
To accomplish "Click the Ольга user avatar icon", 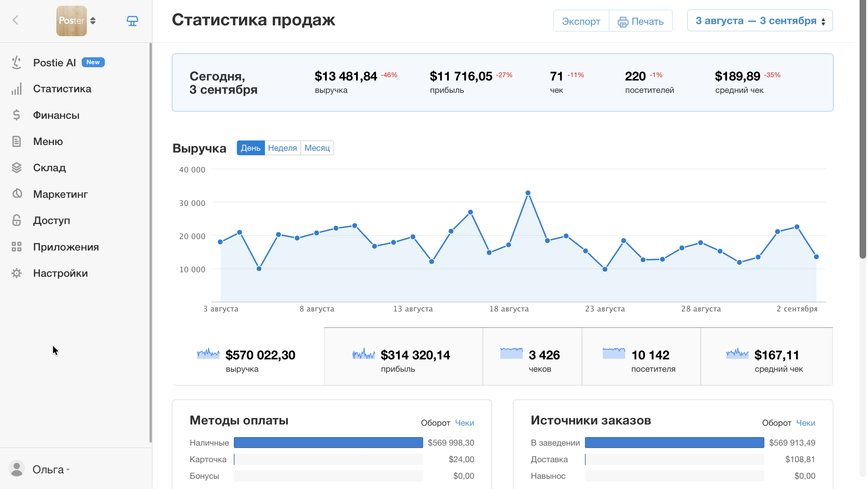I will (17, 469).
